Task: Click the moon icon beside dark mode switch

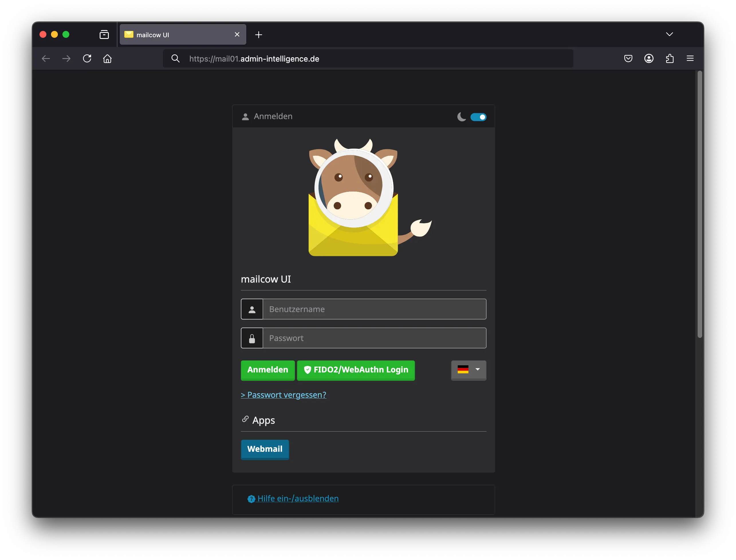Action: 461,117
